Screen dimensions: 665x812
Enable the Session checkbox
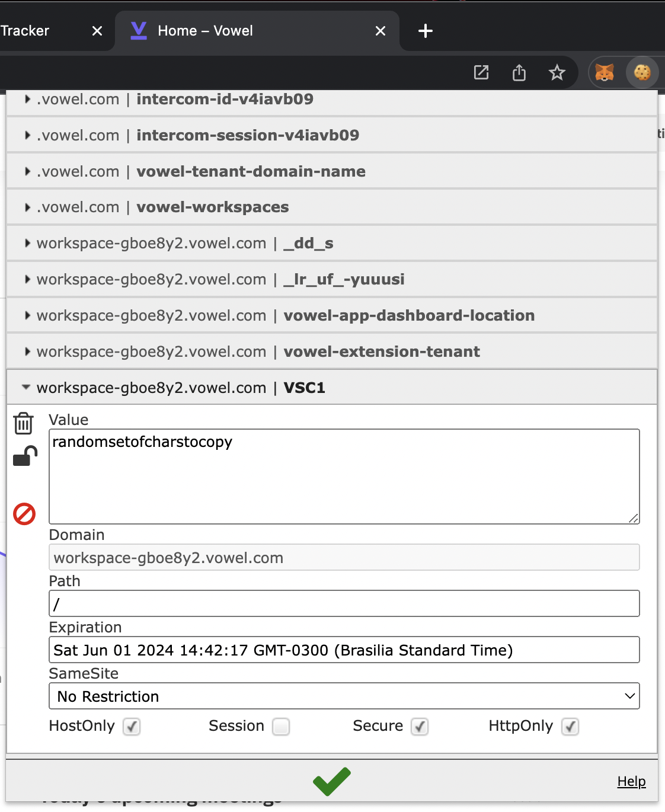coord(280,726)
